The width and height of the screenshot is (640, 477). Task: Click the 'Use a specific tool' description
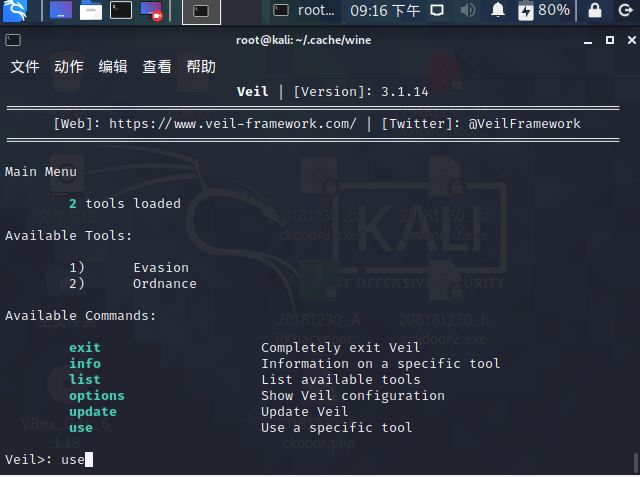tap(337, 428)
